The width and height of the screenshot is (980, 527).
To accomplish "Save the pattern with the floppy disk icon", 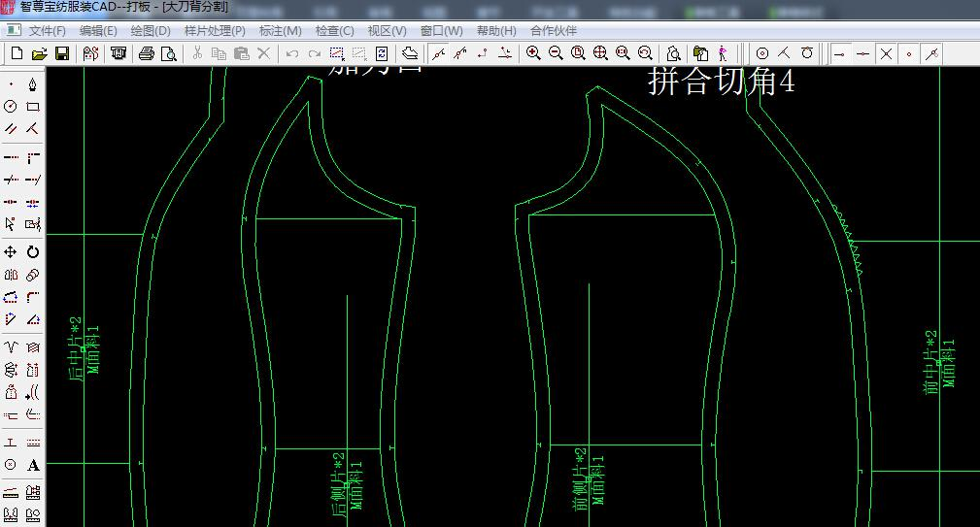I will (62, 53).
